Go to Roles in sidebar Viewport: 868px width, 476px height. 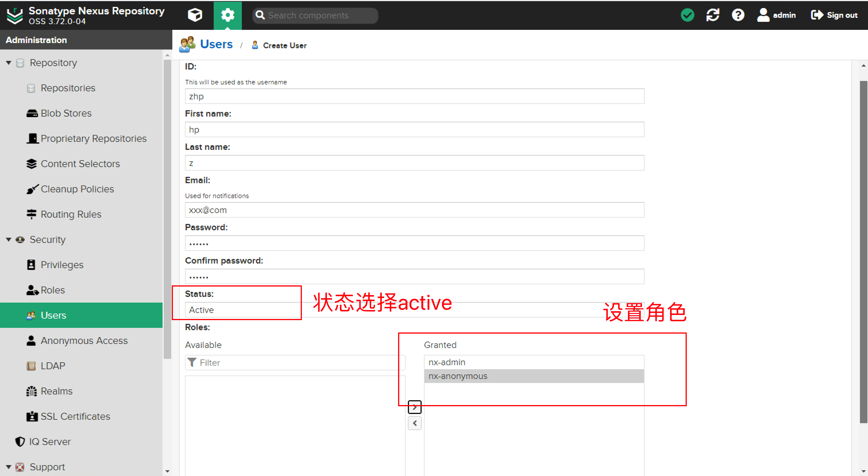click(x=53, y=290)
